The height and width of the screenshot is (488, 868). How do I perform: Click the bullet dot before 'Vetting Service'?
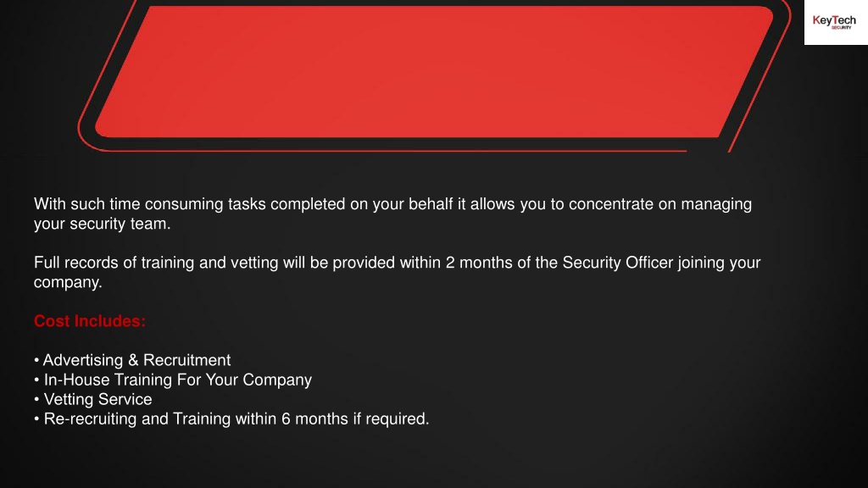point(36,400)
